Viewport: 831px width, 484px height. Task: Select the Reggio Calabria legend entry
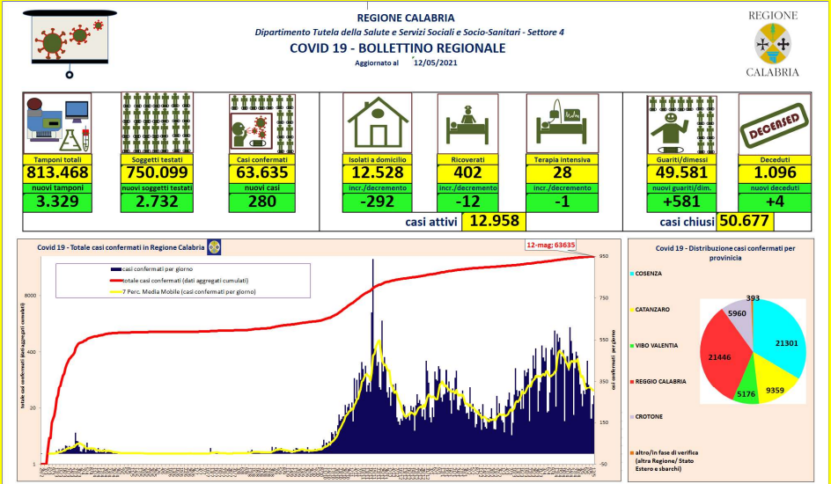click(662, 381)
